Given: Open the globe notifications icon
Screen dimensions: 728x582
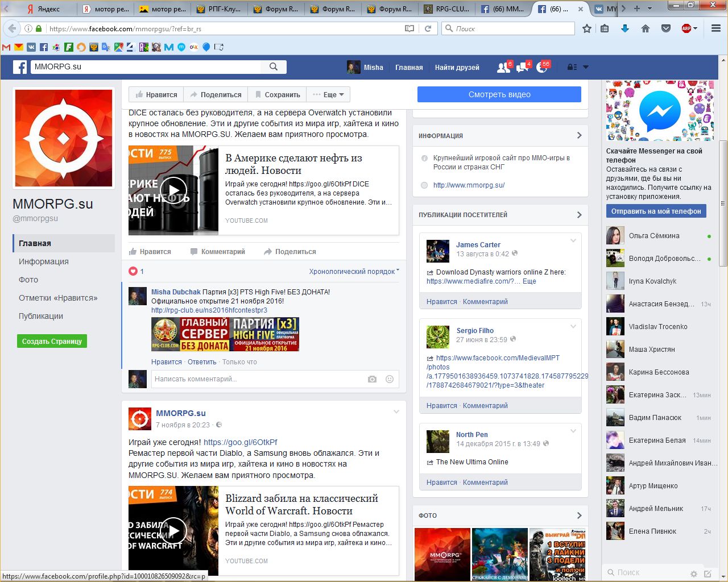Looking at the screenshot, I should pos(542,67).
